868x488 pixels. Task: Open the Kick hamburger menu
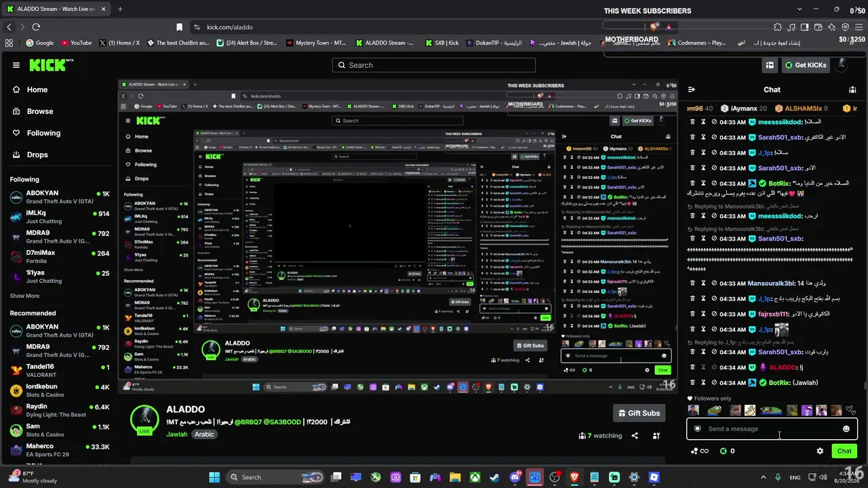click(x=16, y=65)
